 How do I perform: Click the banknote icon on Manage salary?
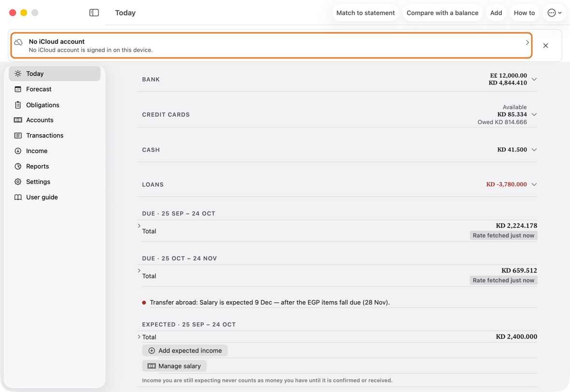point(152,366)
